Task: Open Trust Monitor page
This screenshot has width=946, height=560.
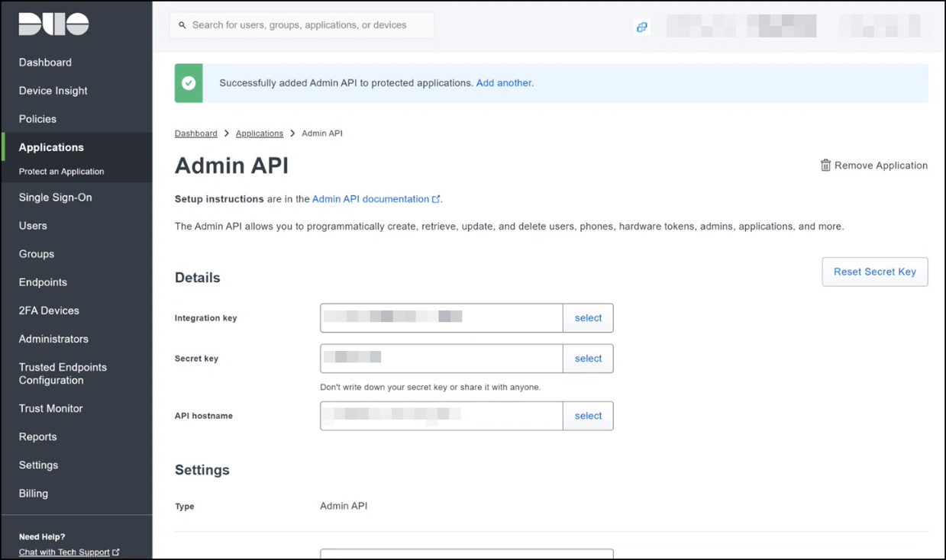Action: pyautogui.click(x=50, y=409)
